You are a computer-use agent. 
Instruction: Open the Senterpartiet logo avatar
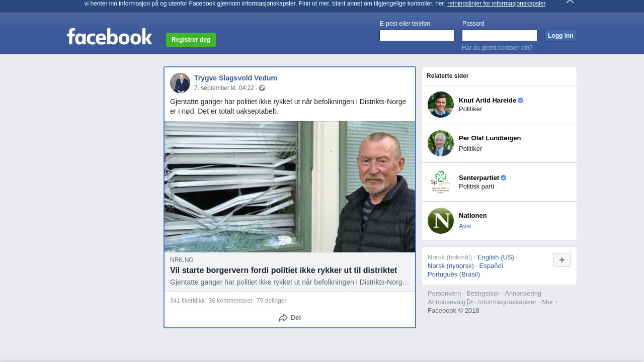[x=441, y=182]
